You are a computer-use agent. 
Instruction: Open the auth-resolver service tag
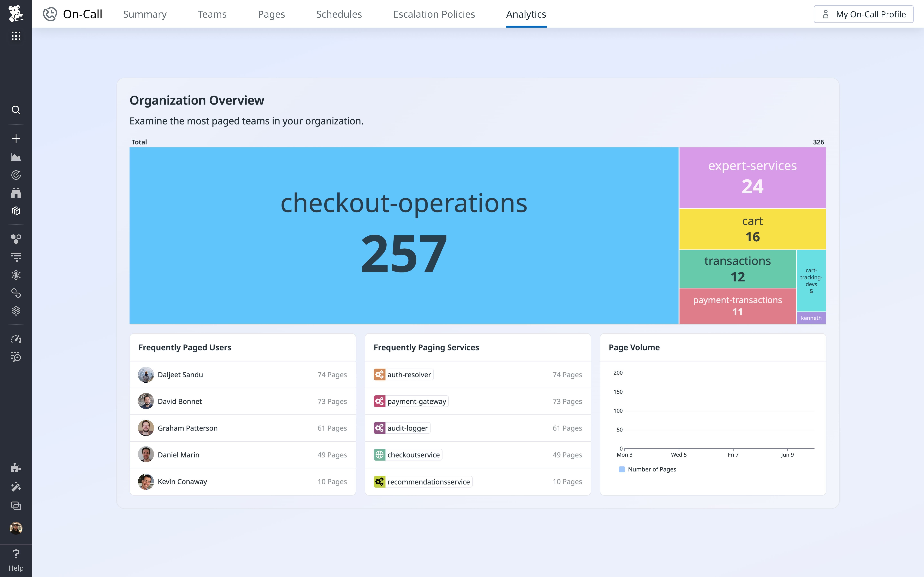(x=404, y=375)
